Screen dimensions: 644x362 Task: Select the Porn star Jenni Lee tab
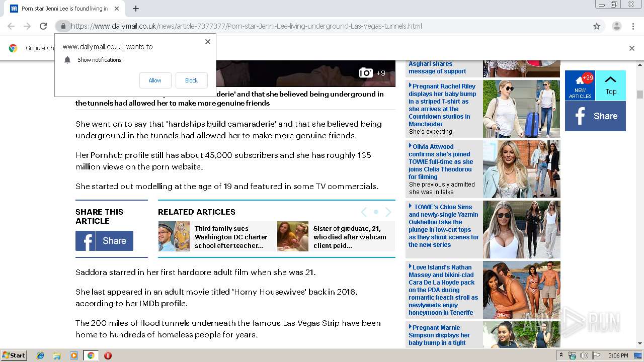click(64, 9)
